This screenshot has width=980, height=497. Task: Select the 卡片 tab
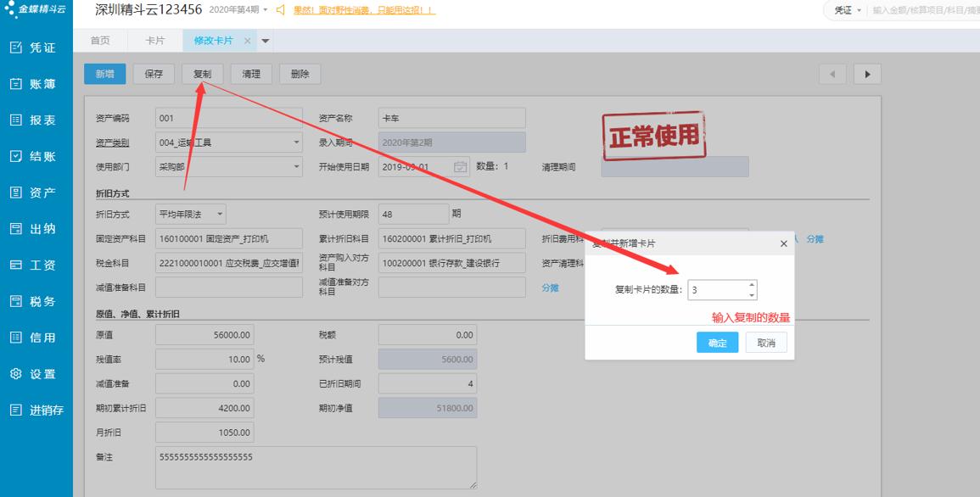pos(156,39)
